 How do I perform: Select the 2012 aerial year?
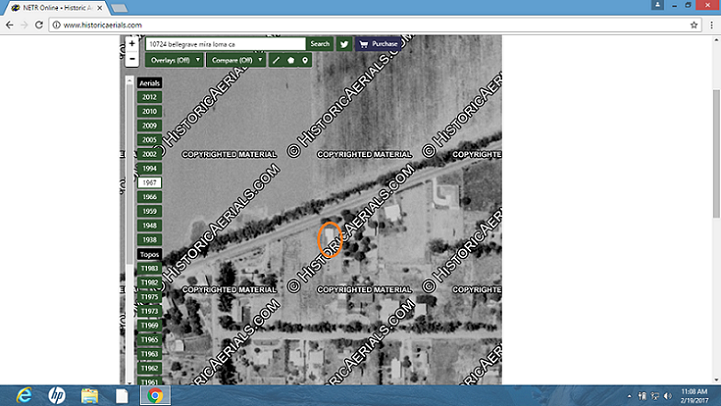(149, 97)
